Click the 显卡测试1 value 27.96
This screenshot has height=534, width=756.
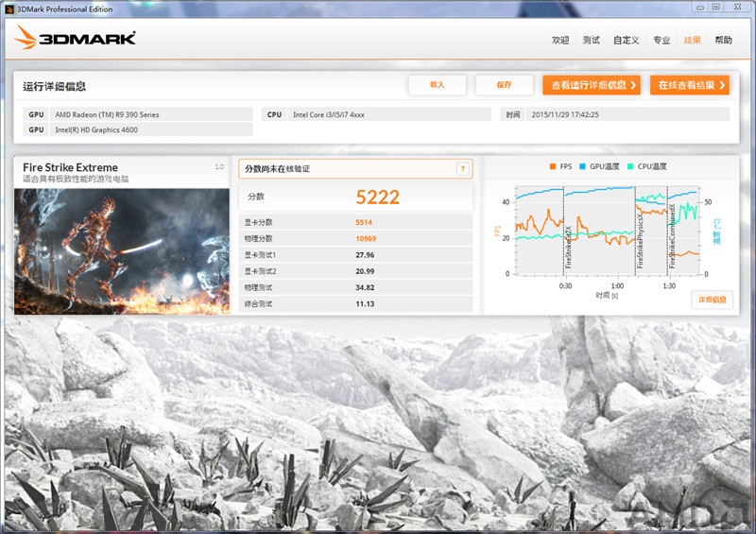(x=365, y=255)
